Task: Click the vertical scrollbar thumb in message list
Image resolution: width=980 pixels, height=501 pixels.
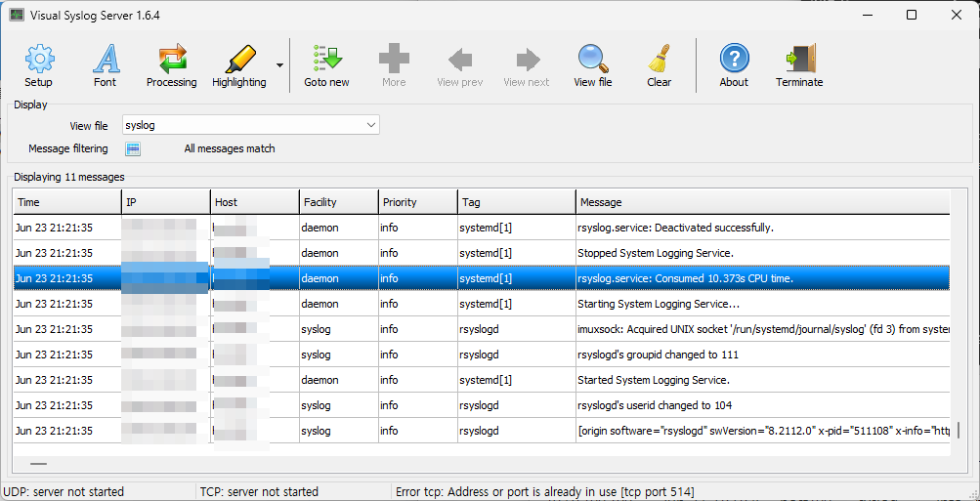Action: point(959,431)
